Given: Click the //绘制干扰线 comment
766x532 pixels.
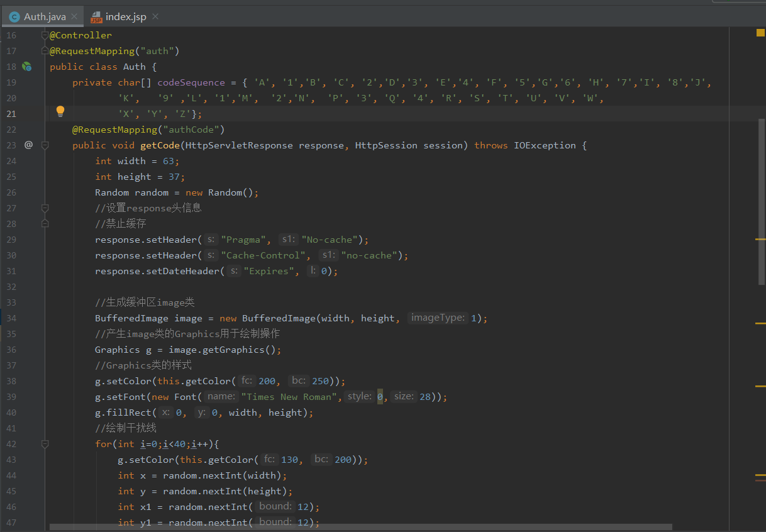Looking at the screenshot, I should click(x=126, y=428).
